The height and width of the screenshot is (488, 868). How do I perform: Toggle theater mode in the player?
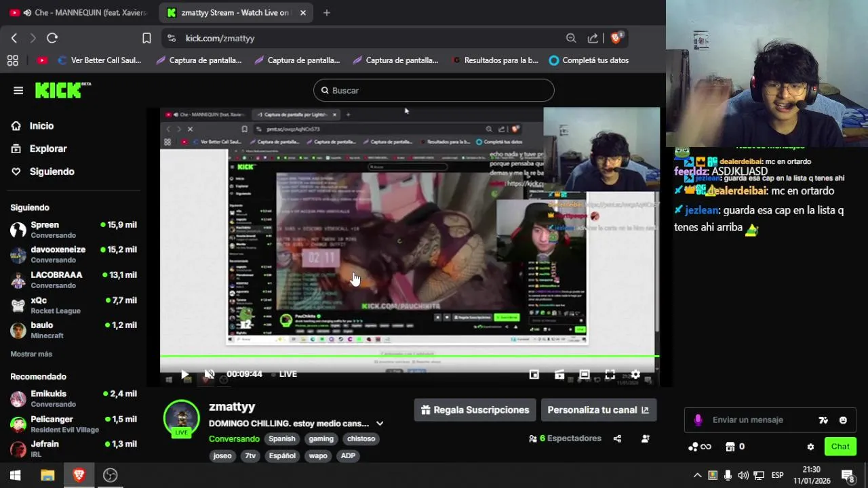tap(585, 374)
